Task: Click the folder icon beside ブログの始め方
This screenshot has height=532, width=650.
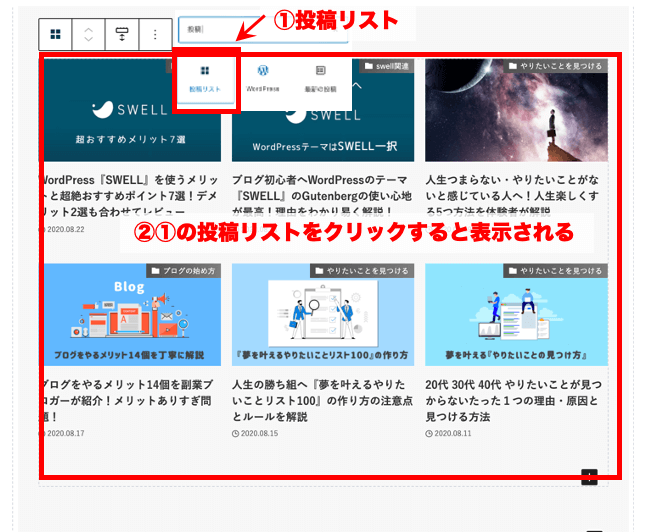Action: pos(155,271)
